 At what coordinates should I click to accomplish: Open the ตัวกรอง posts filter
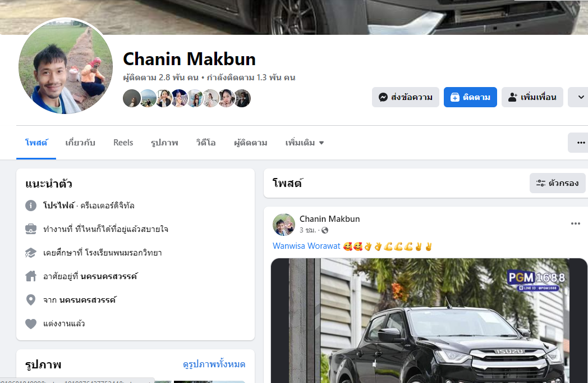(x=557, y=183)
